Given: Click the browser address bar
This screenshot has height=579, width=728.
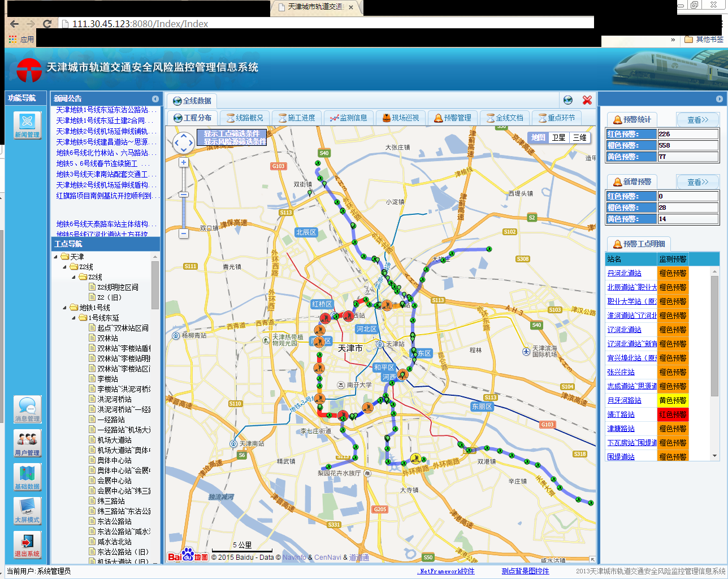Looking at the screenshot, I should [x=328, y=24].
